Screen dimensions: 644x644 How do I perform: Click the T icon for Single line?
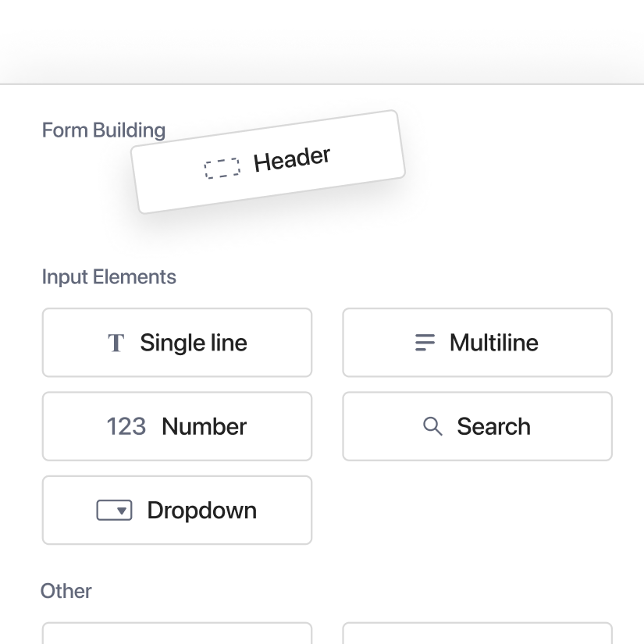coord(116,343)
